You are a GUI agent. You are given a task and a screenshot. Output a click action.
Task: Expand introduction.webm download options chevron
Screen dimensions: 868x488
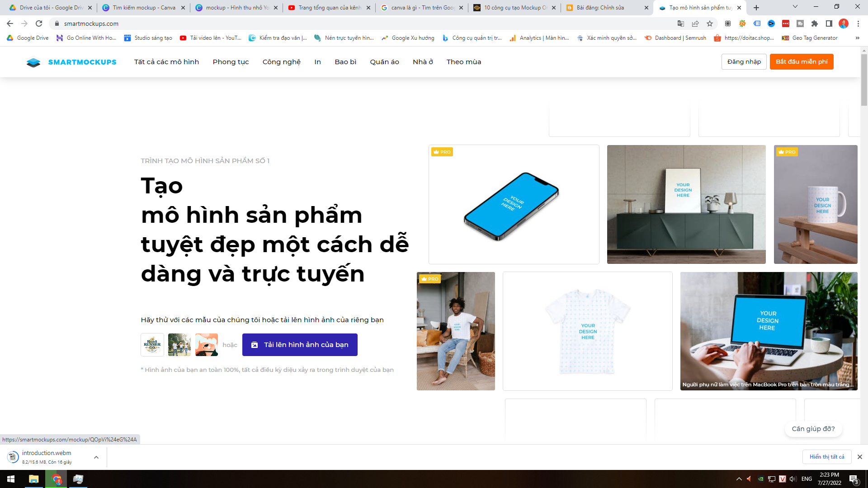96,457
